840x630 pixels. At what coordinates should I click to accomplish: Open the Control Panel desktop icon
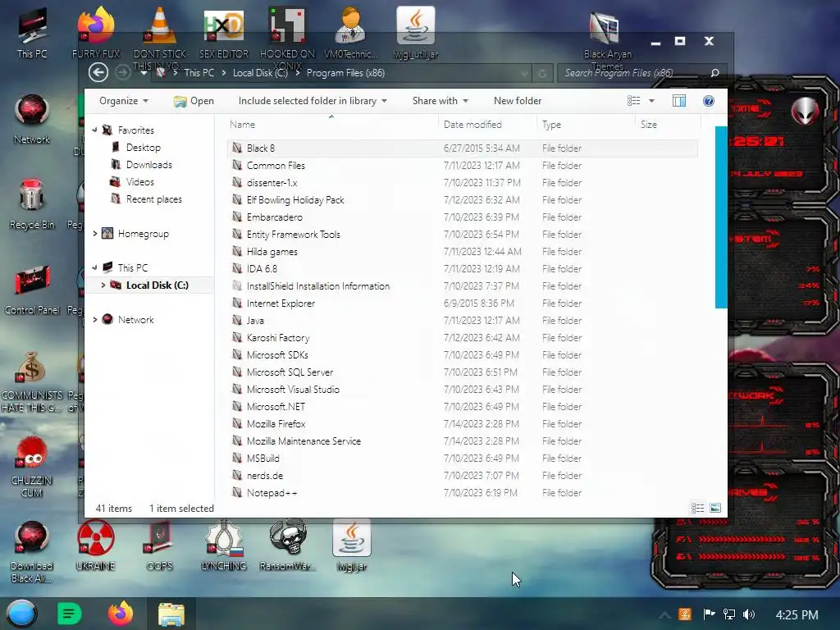point(32,290)
